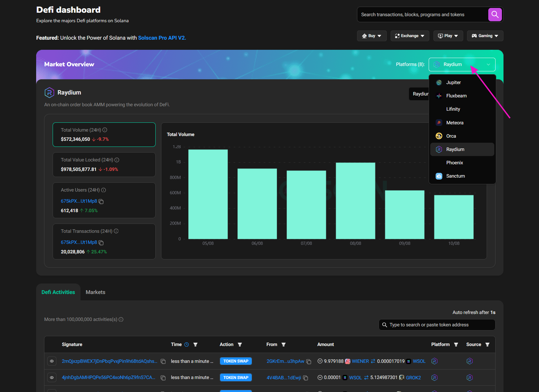Click the 05/08 volume bar
The image size is (539, 392).
208,194
